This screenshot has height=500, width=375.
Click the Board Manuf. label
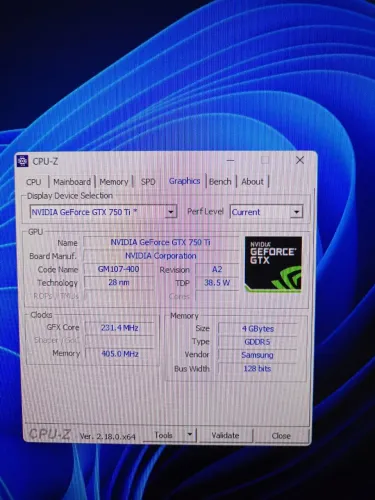[53, 256]
